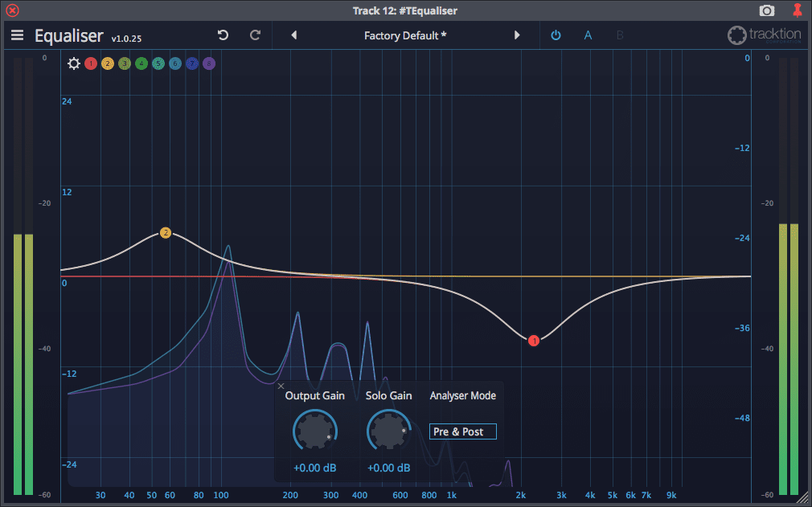This screenshot has width=812, height=507.
Task: Open the Analyser Mode Pre & Post dropdown
Action: point(463,431)
